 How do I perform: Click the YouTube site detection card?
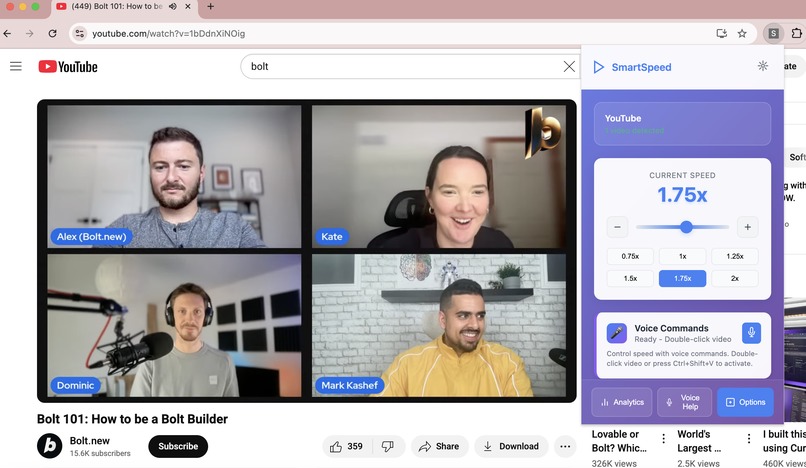tap(682, 124)
